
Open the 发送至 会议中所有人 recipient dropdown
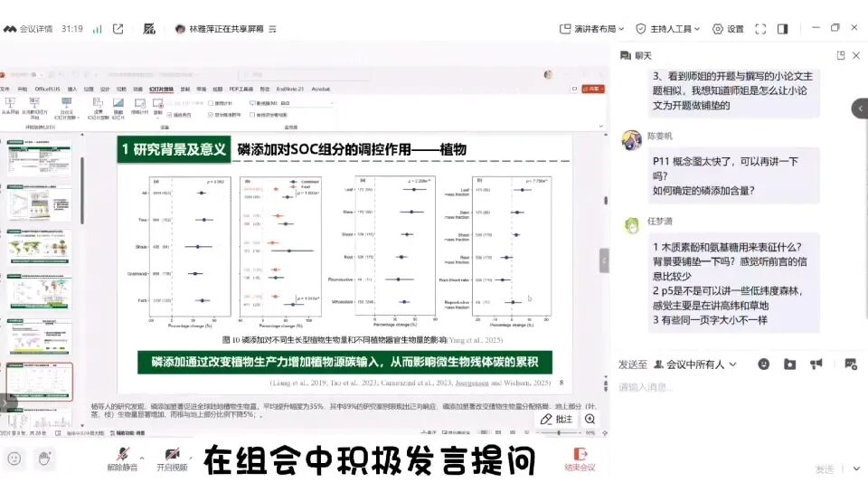tap(695, 364)
